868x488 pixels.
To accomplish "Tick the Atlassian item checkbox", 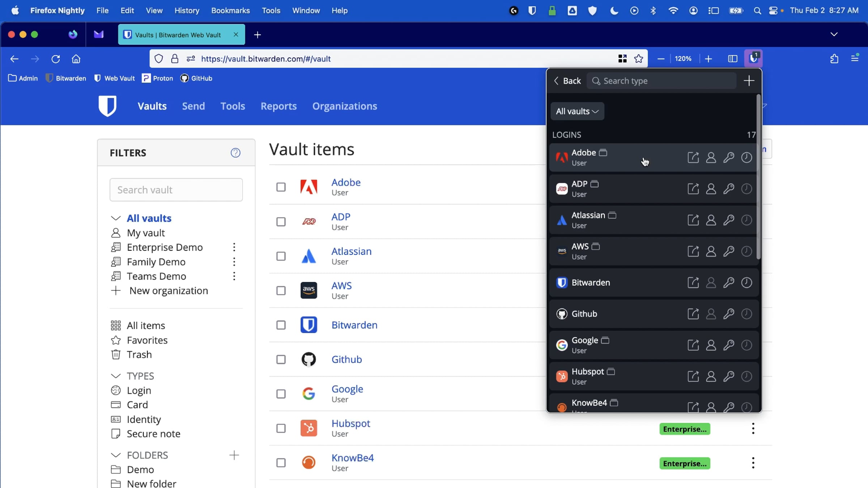I will [281, 256].
